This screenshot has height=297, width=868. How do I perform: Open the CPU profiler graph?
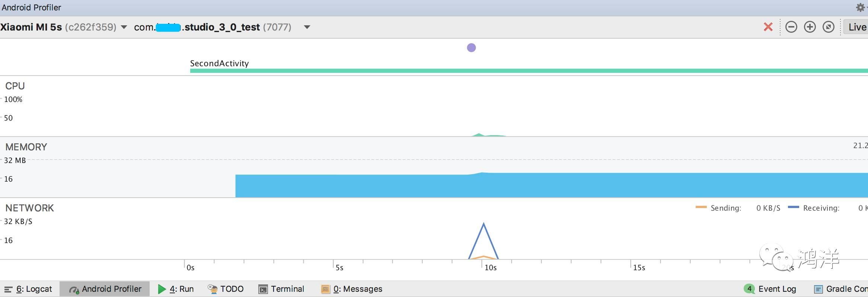[434, 106]
